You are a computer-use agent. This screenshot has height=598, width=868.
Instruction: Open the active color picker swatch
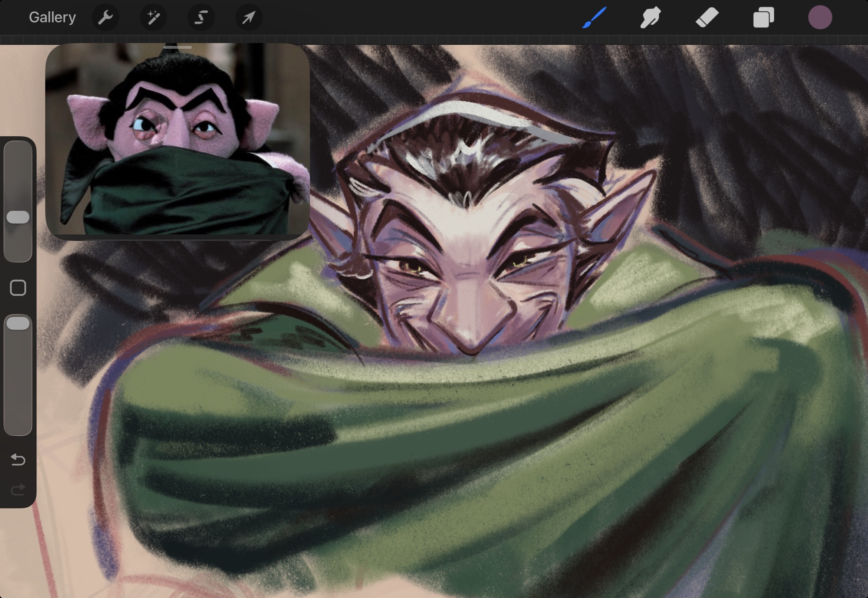[820, 18]
